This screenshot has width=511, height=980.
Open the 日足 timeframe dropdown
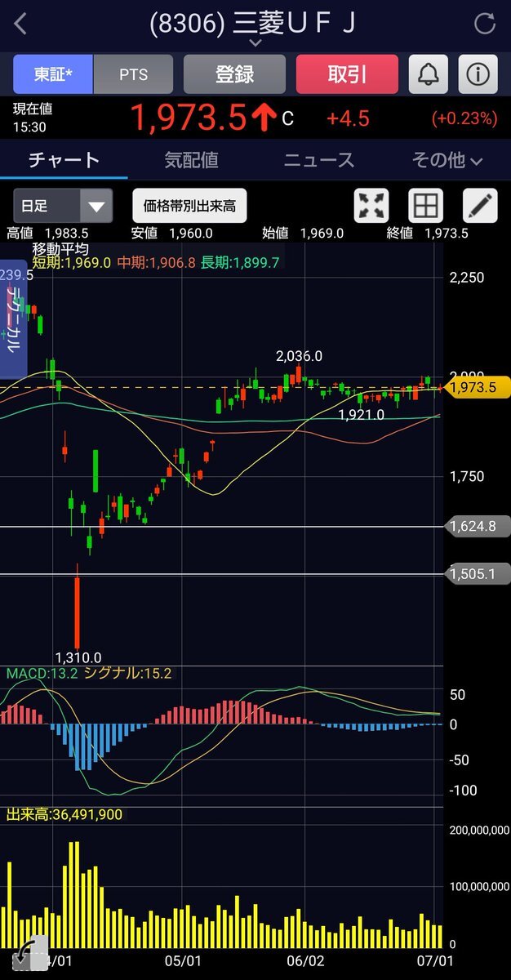coord(63,206)
